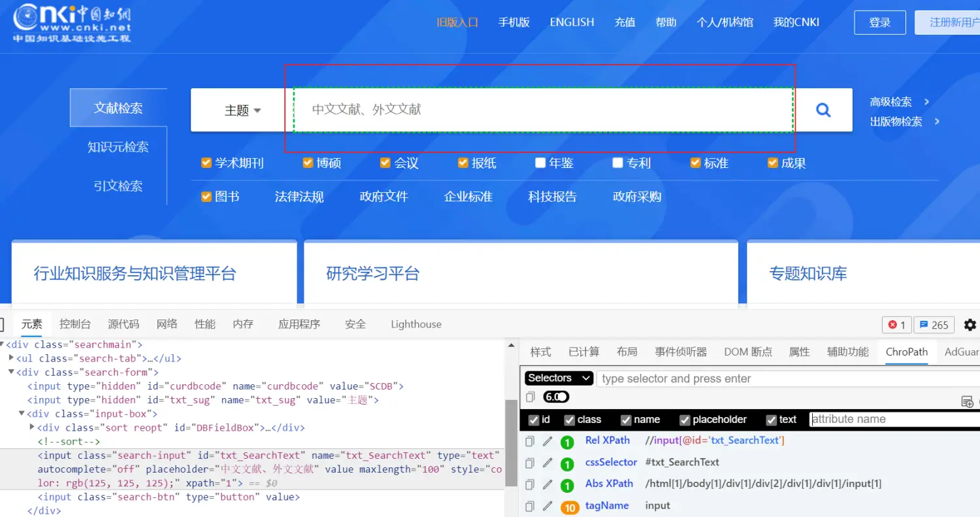Collapse the div search-form node
This screenshot has width=980, height=517.
12,372
